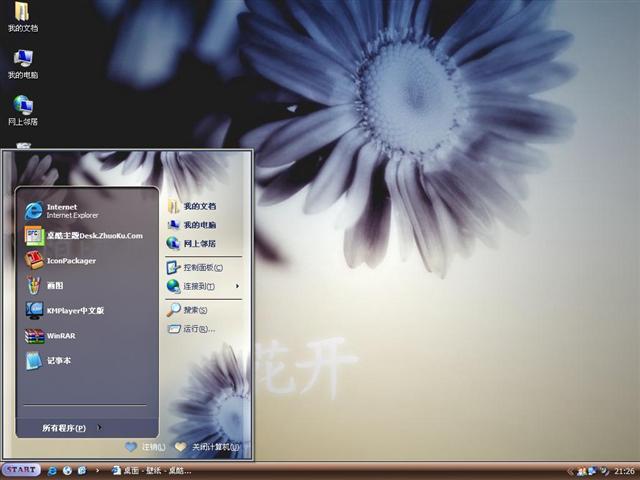This screenshot has width=640, height=480.
Task: Launch IconPackager from the Start menu
Action: click(70, 260)
